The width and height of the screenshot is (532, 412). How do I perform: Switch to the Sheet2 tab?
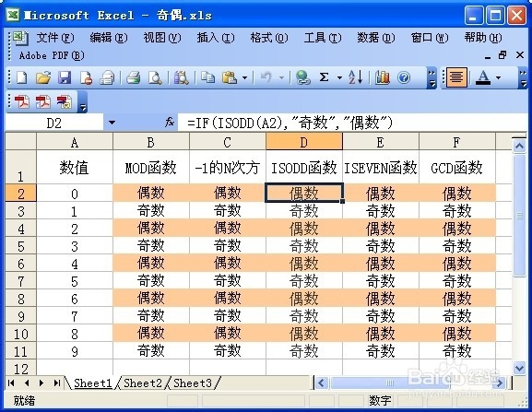[143, 383]
